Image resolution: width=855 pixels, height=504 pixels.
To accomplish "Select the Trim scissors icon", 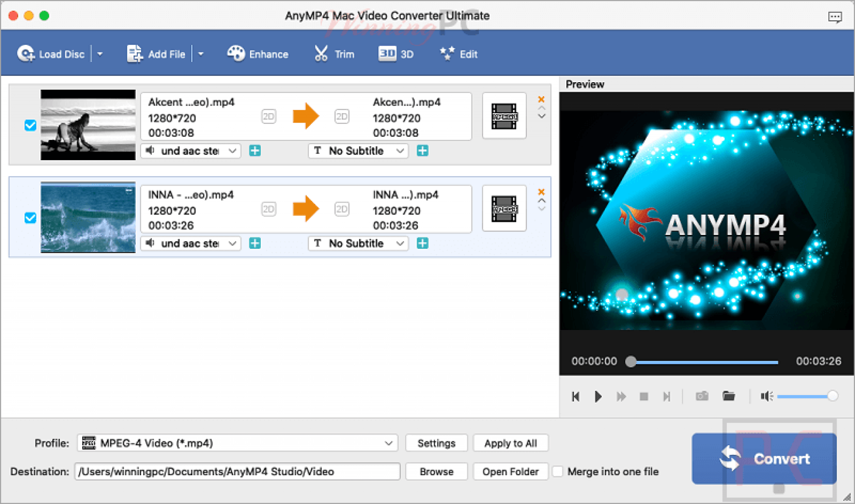I will click(320, 53).
